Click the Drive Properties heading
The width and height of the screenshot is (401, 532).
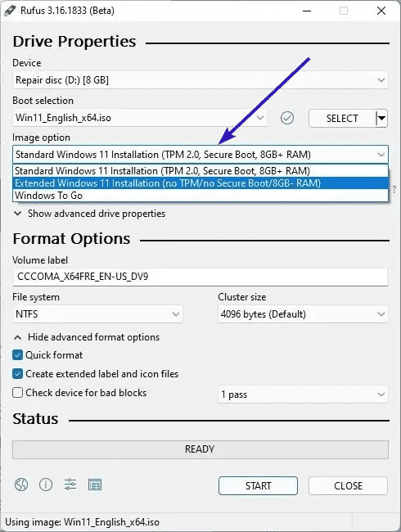pos(74,42)
